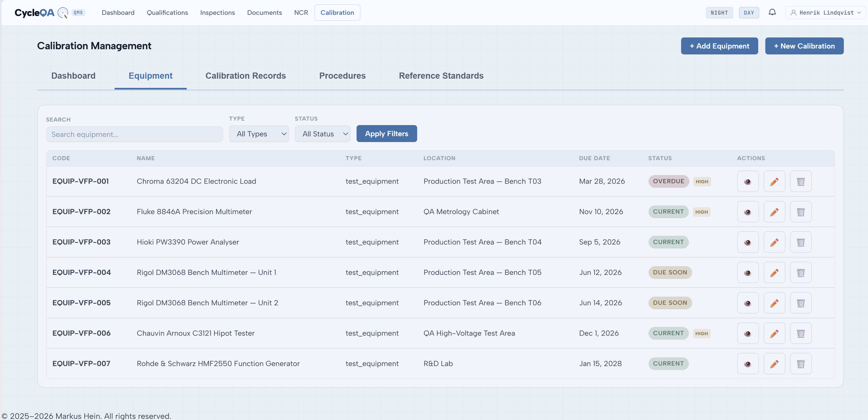Viewport: 868px width, 420px height.
Task: Delete EQUIP-VFP-003 trash icon
Action: [x=801, y=242]
